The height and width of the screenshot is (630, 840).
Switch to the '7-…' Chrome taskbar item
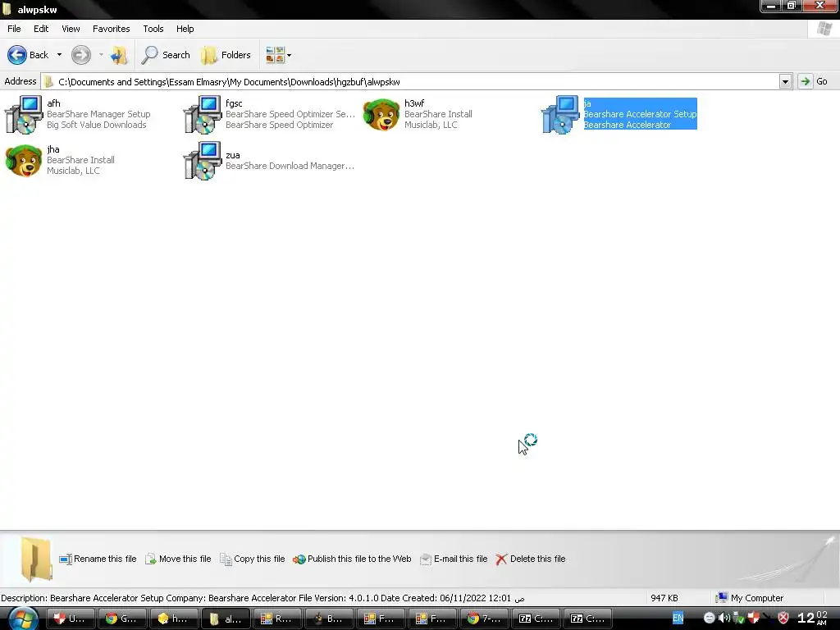click(x=484, y=619)
